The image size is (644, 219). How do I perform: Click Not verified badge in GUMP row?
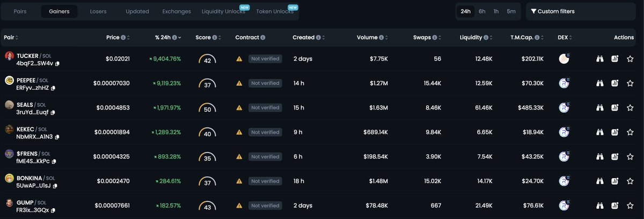tap(265, 206)
